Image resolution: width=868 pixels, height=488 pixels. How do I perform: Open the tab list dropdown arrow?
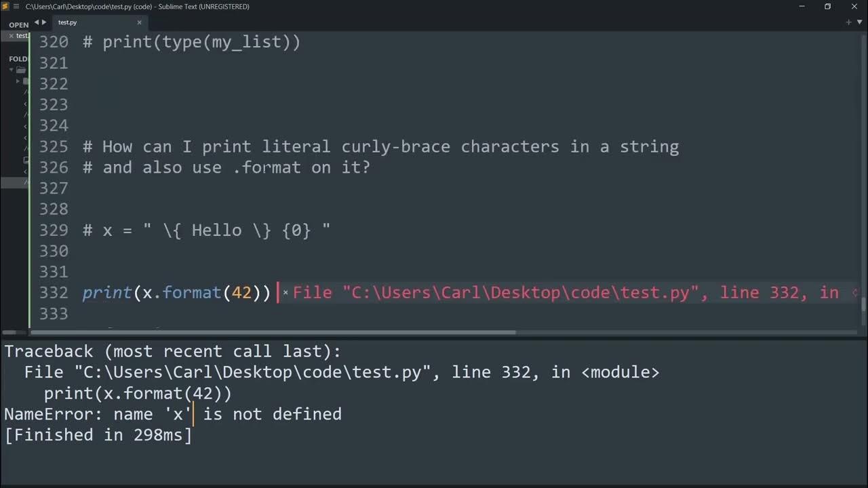click(x=859, y=22)
